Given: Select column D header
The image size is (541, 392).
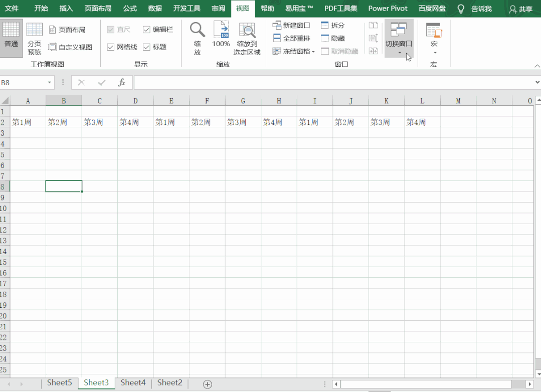Looking at the screenshot, I should click(x=135, y=101).
